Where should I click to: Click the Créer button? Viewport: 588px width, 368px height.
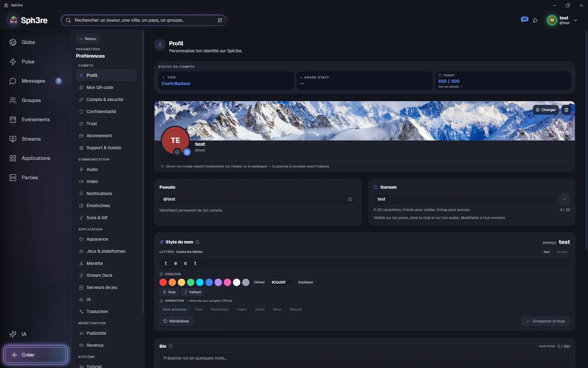(36, 355)
